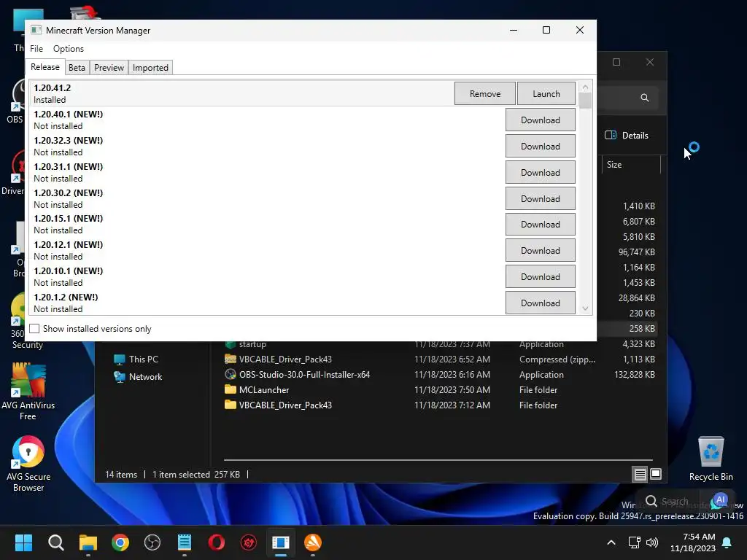747x560 pixels.
Task: Open the Options menu
Action: pos(68,49)
